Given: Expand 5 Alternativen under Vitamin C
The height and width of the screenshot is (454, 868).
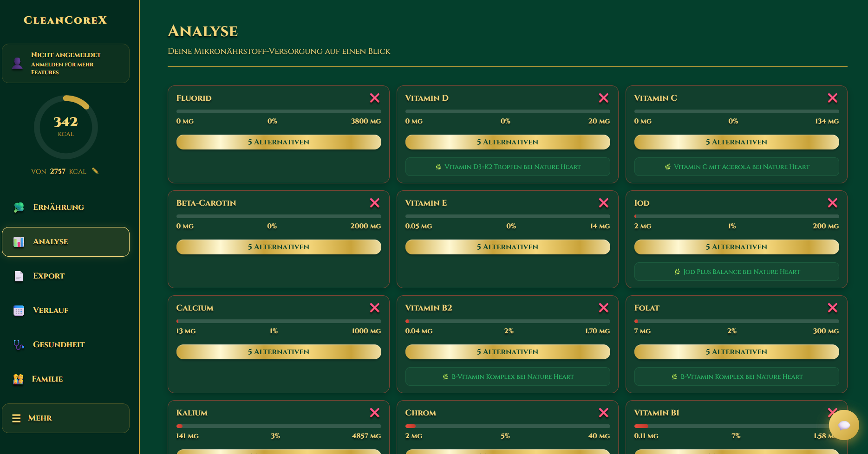Looking at the screenshot, I should [x=737, y=142].
